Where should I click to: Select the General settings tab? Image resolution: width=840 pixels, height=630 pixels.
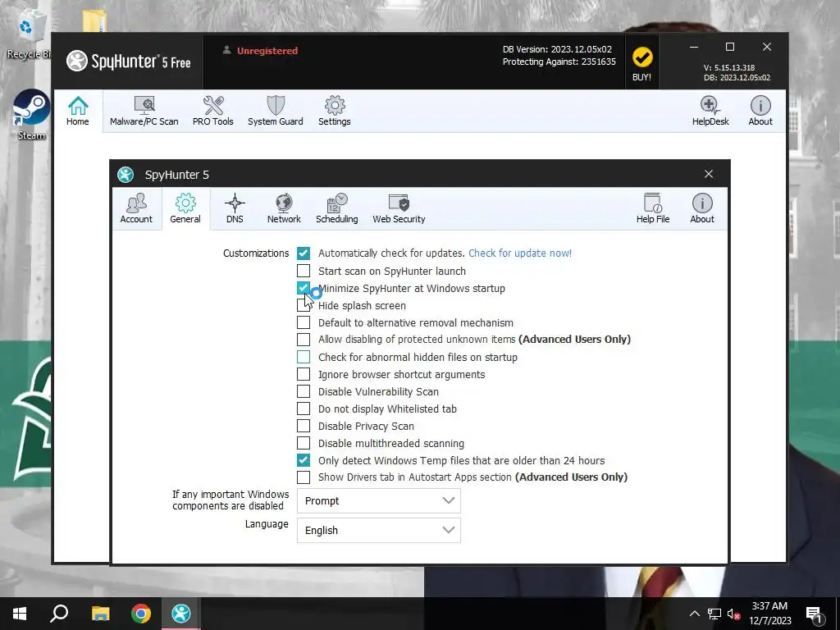185,208
